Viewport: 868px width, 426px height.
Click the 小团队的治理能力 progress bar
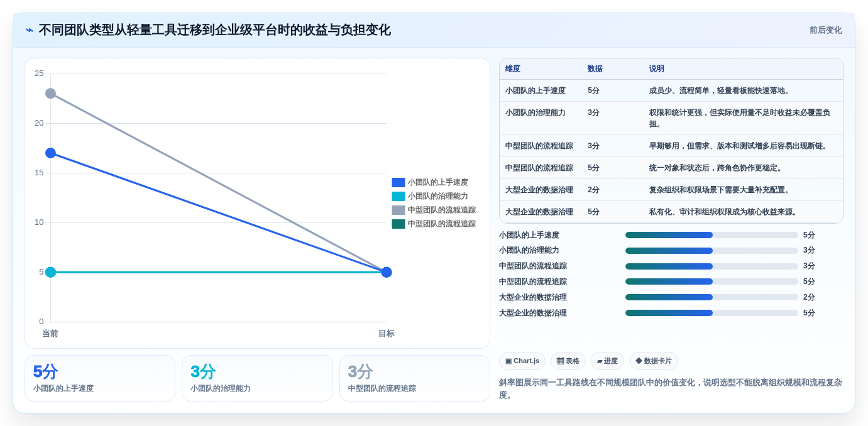711,251
